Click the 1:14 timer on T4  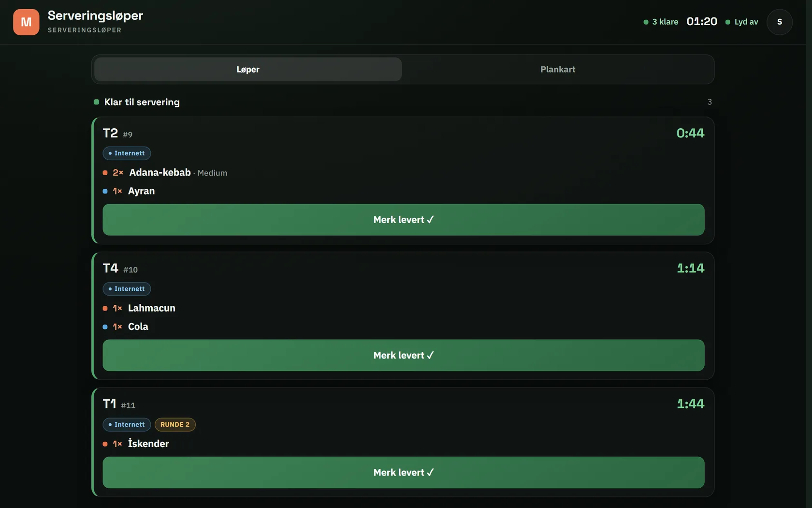coord(690,268)
